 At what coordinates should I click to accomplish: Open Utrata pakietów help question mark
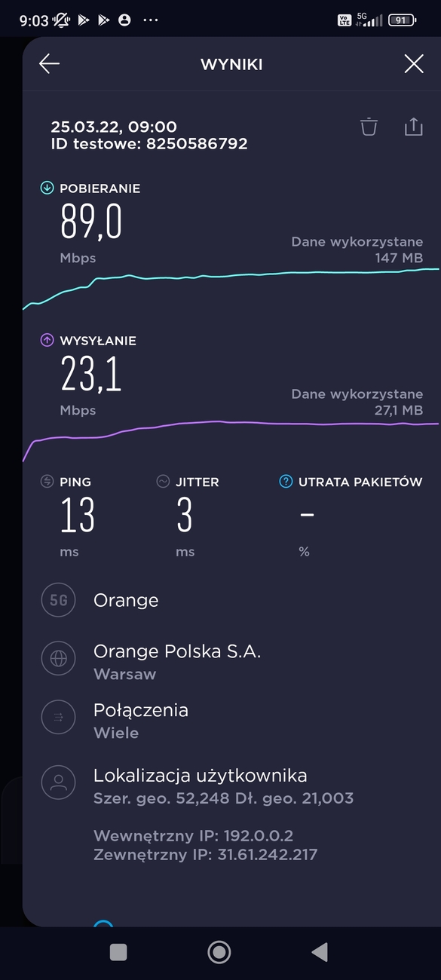[286, 482]
